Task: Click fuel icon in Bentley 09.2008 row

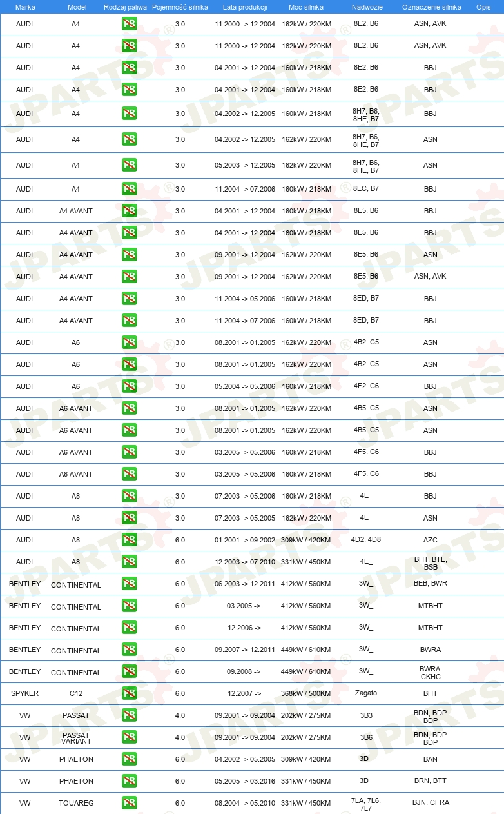Action: click(129, 671)
